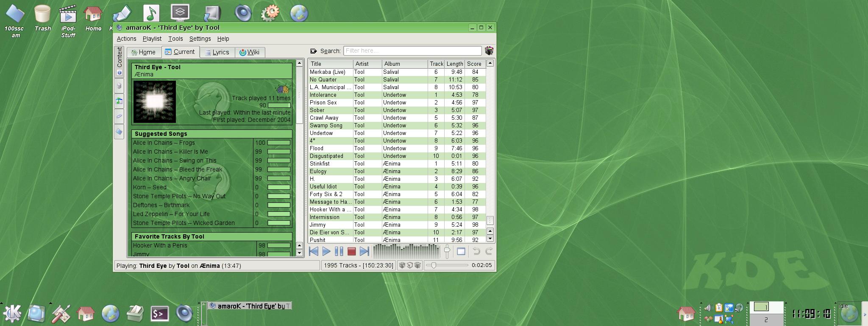Image resolution: width=868 pixels, height=326 pixels.
Task: Click playlist scrollbar down arrow at bottom
Action: (x=490, y=239)
